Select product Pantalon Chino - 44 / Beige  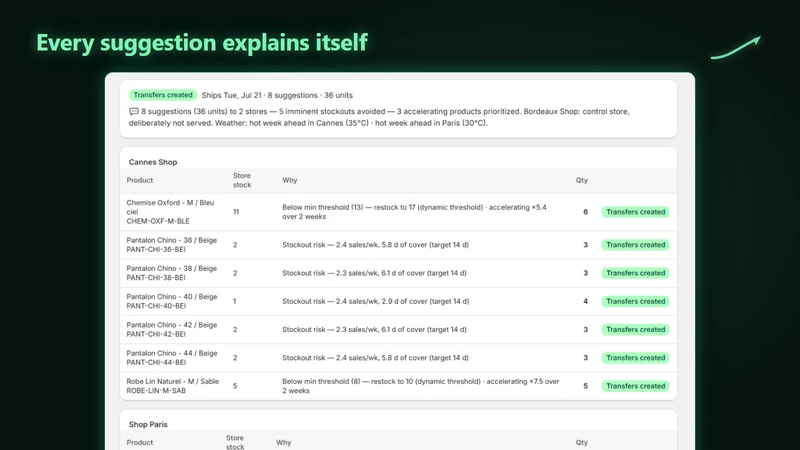(171, 353)
